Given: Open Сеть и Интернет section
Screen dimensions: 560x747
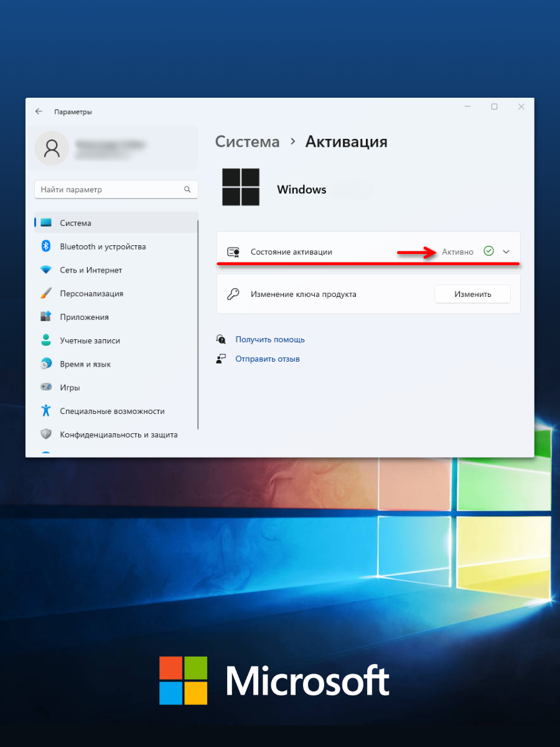Looking at the screenshot, I should tap(116, 270).
